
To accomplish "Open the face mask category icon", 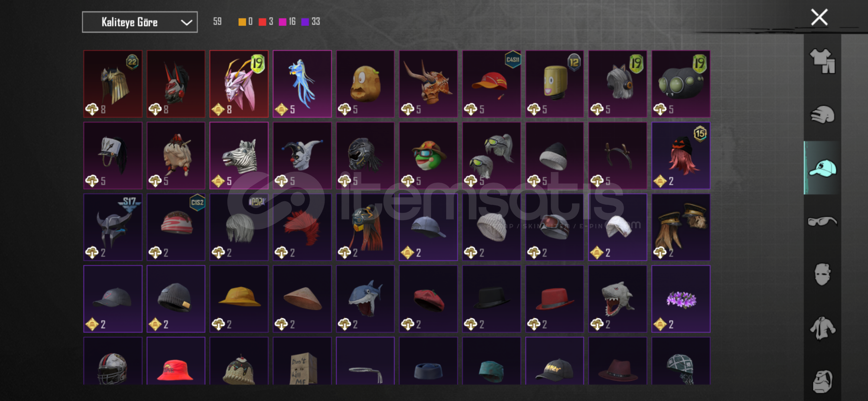I will tap(822, 274).
